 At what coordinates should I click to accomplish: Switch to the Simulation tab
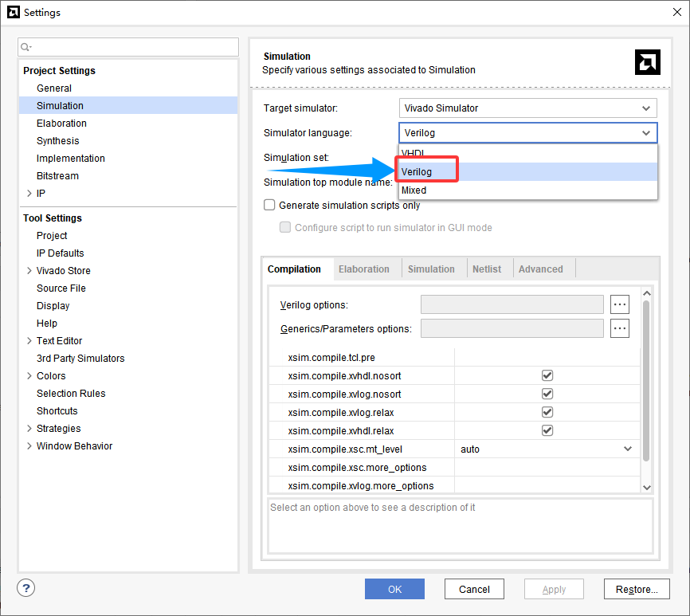tap(431, 269)
